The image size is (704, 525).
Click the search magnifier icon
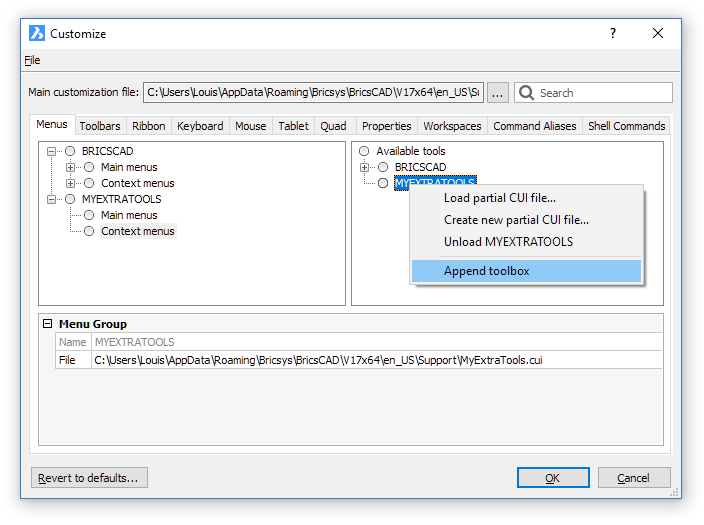(526, 93)
